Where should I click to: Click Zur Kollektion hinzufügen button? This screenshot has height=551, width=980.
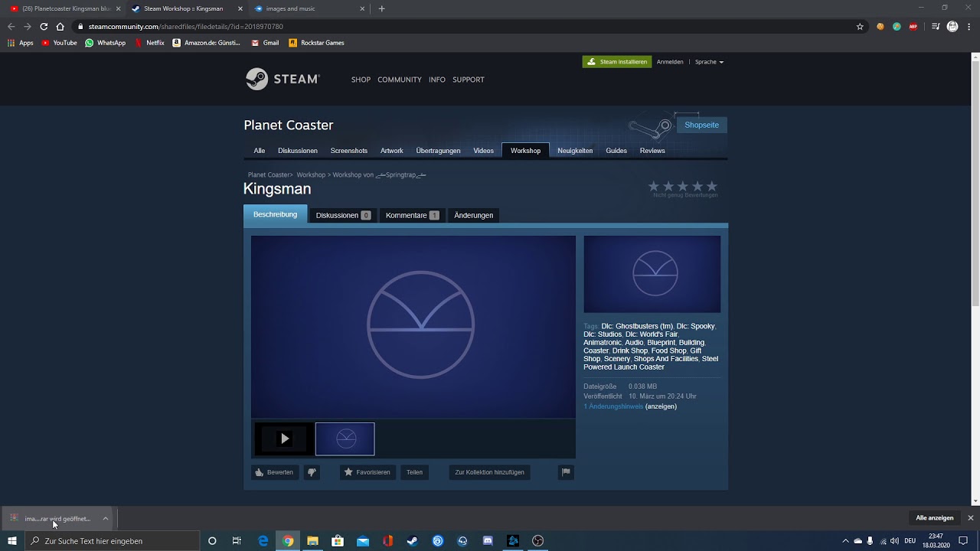point(489,472)
